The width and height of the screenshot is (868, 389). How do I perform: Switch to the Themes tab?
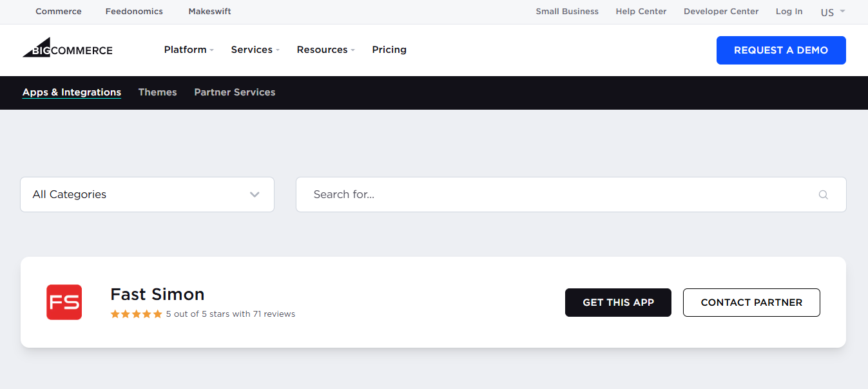click(157, 92)
